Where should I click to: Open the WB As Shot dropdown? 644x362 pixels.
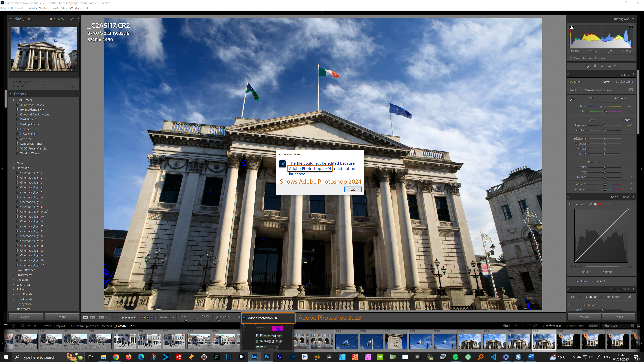620,98
